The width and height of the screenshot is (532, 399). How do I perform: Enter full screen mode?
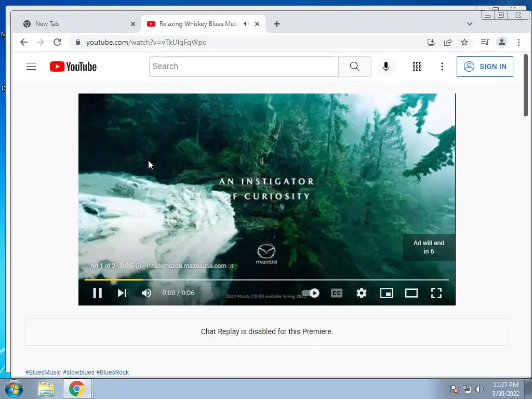pyautogui.click(x=436, y=293)
